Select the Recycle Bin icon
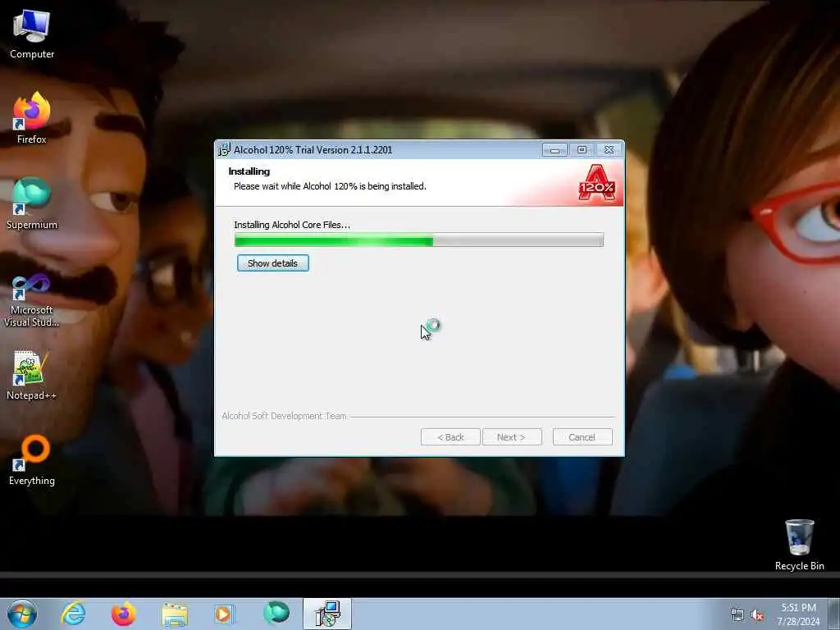This screenshot has width=840, height=630. coord(799,545)
